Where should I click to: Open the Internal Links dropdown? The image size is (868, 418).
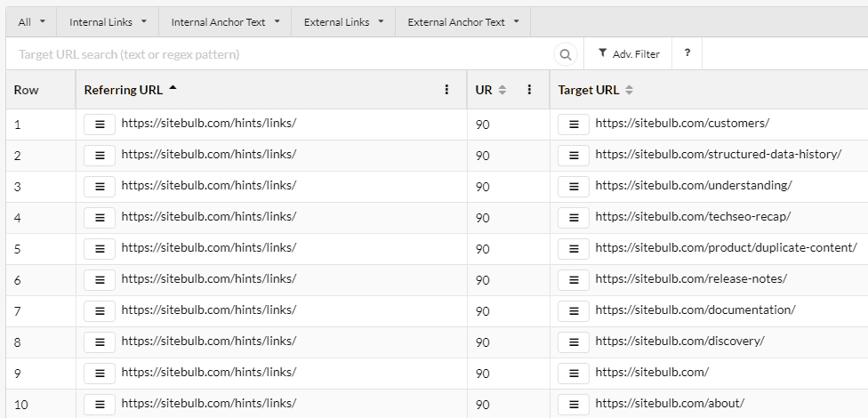108,22
